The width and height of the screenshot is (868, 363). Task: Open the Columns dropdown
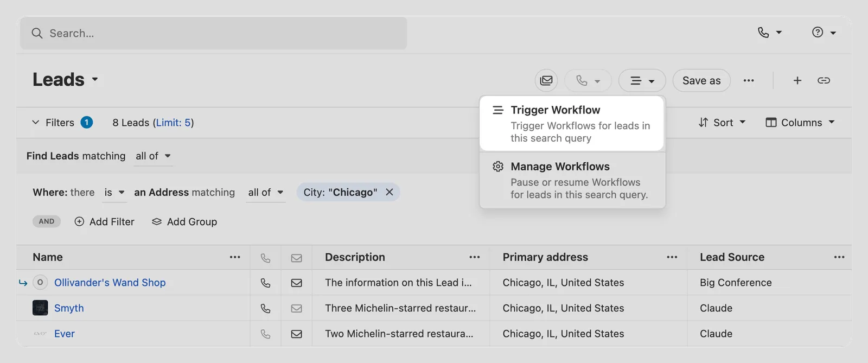[800, 123]
